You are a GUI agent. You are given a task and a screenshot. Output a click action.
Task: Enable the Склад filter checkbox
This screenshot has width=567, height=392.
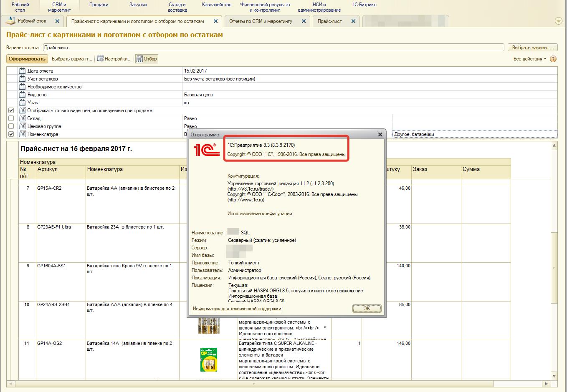(11, 118)
